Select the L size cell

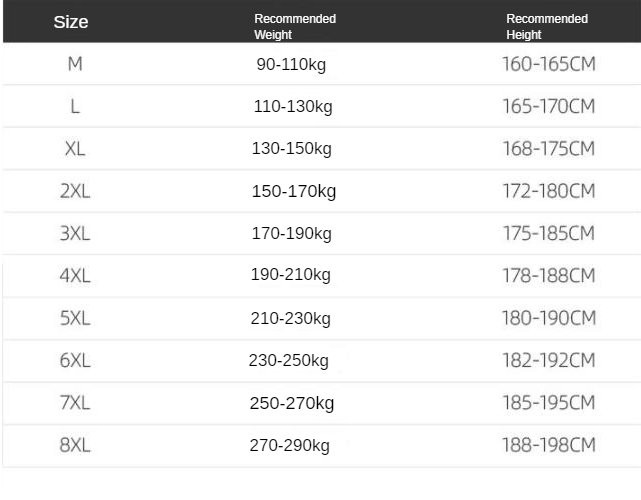[x=75, y=107]
